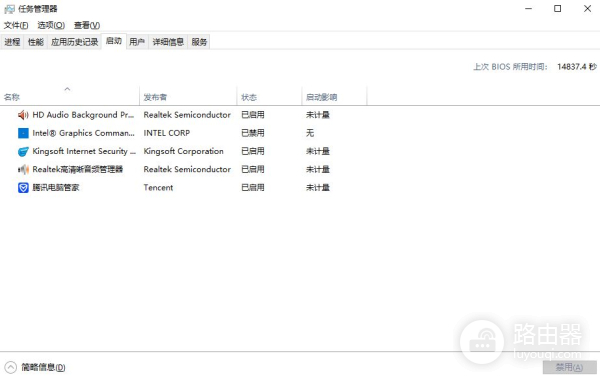The image size is (600, 382).
Task: Click the 简略信息(D) link
Action: click(x=43, y=367)
